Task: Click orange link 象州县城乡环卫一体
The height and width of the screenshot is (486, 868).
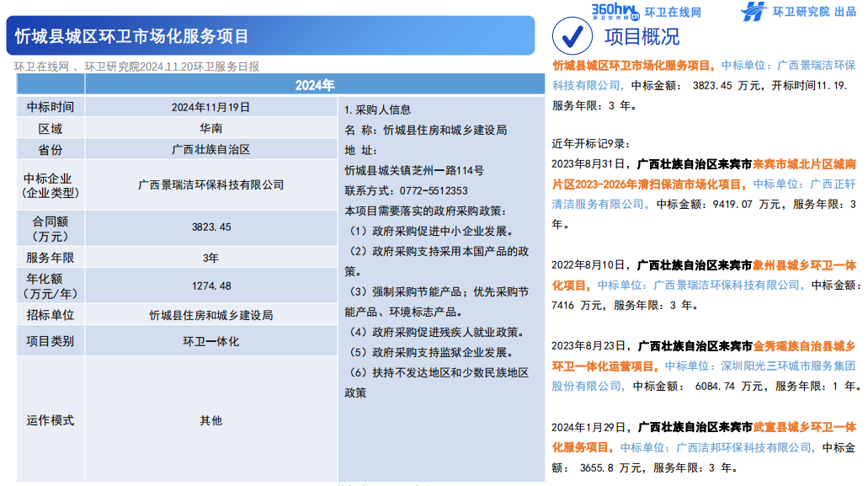Action: pos(804,265)
